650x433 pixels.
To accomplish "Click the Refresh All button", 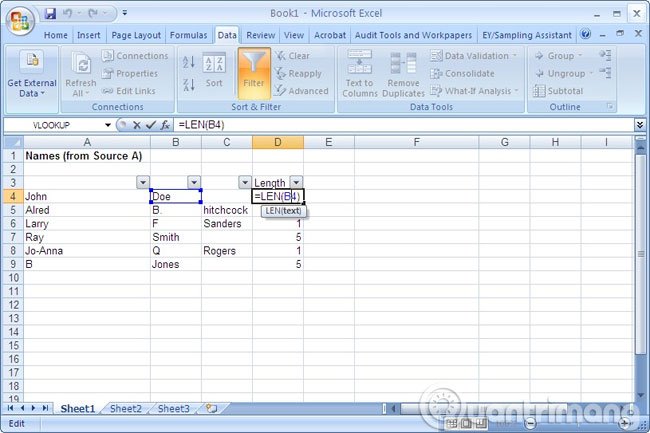I will (80, 76).
